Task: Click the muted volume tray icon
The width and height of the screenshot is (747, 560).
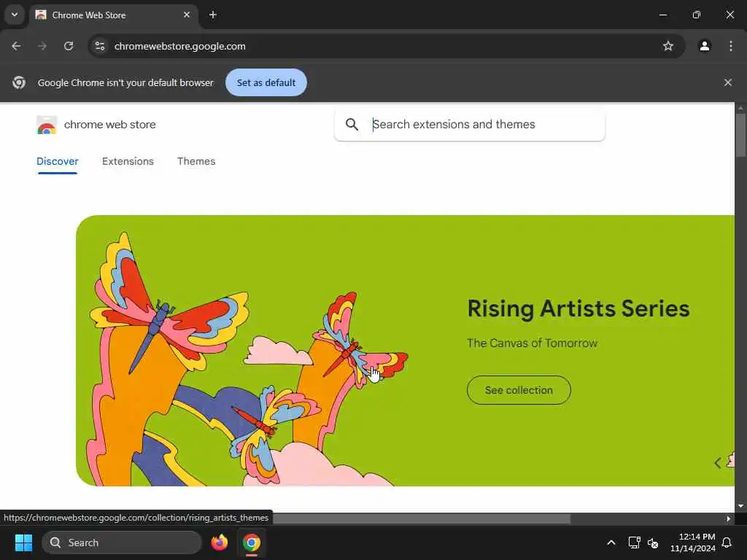Action: click(653, 542)
